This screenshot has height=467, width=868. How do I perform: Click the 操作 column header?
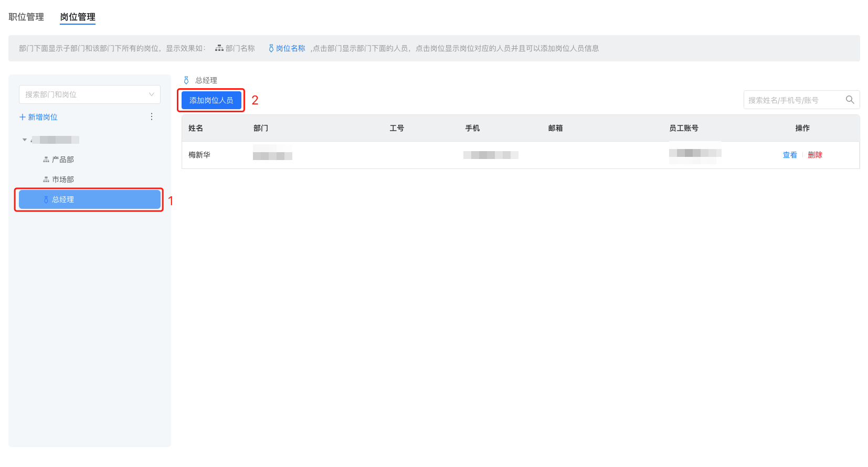(x=802, y=128)
